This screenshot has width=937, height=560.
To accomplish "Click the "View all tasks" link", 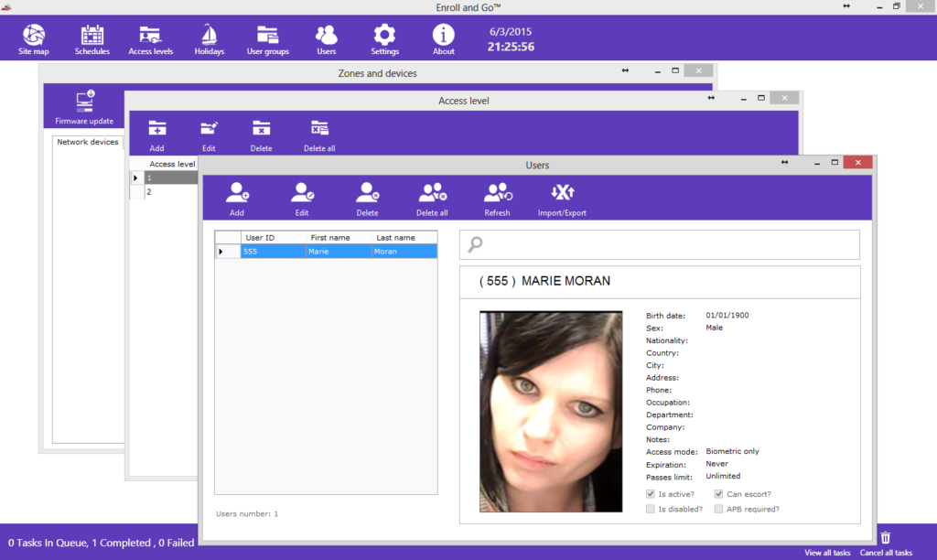I will pyautogui.click(x=826, y=553).
